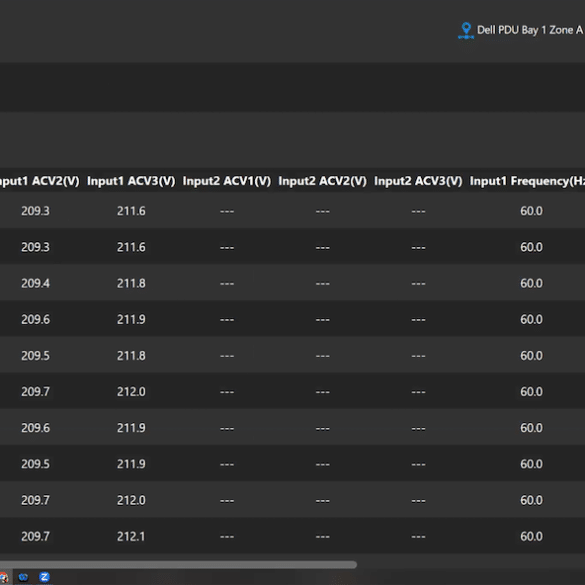Select 211.8 in the 209.4 row
This screenshot has height=585, width=585.
(131, 284)
